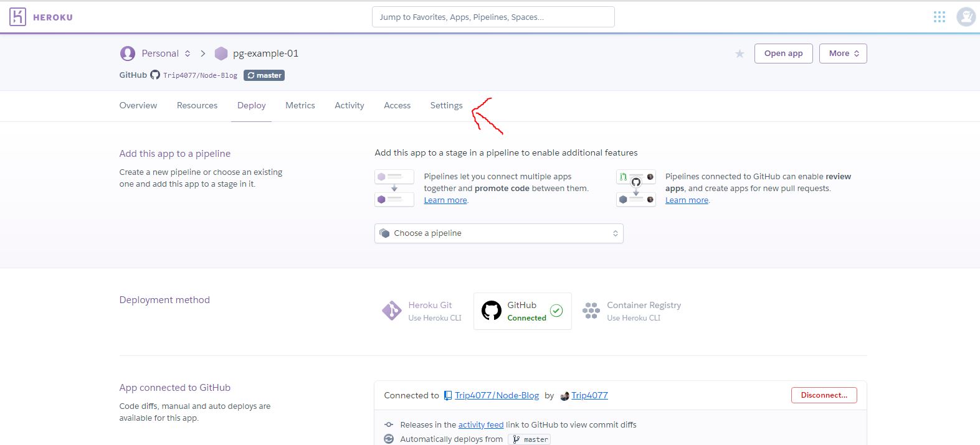Click the Trip4077/Node-Blog text in header
Viewport: 980px width, 445px height.
point(200,75)
